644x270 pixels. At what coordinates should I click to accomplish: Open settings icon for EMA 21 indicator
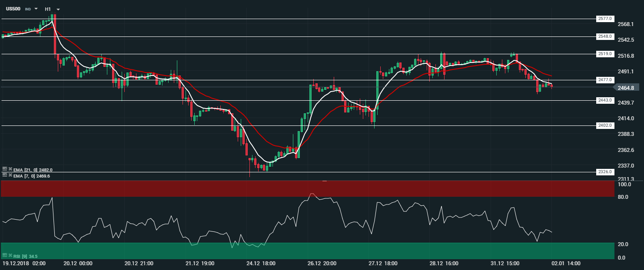coord(5,169)
